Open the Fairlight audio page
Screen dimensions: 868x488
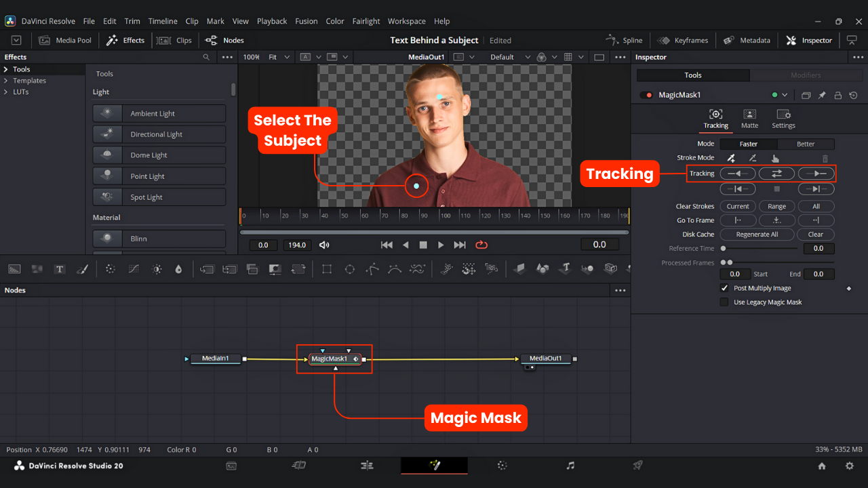pyautogui.click(x=570, y=466)
